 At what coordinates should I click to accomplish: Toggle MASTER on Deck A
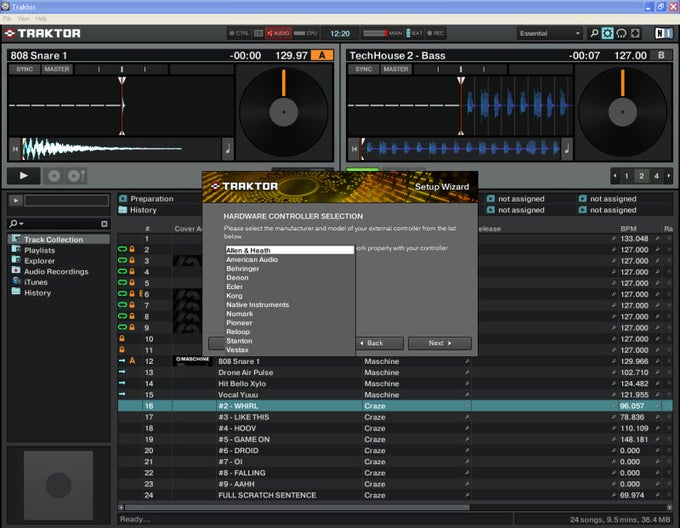(57, 69)
